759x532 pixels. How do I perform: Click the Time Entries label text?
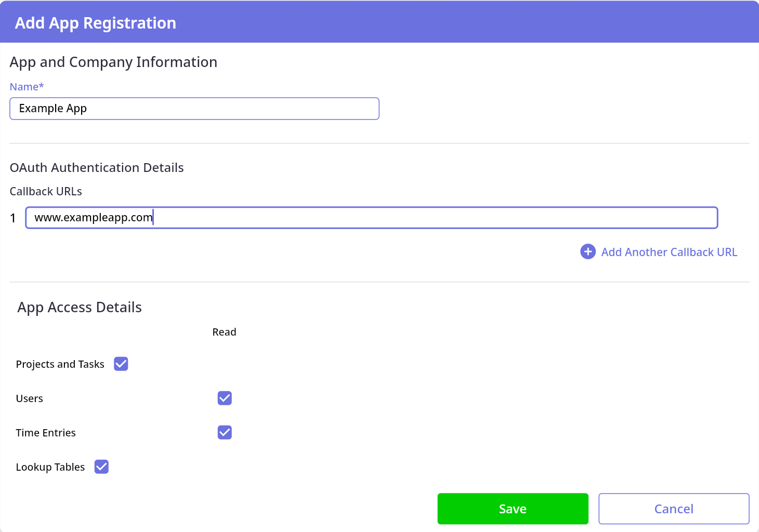(x=46, y=433)
